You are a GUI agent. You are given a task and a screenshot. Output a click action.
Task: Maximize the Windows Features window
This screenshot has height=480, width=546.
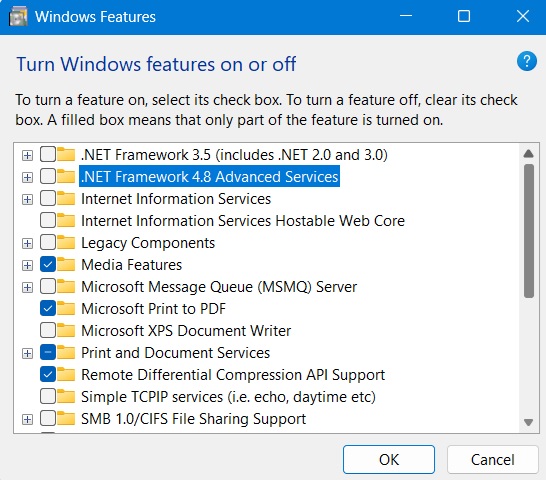click(464, 16)
